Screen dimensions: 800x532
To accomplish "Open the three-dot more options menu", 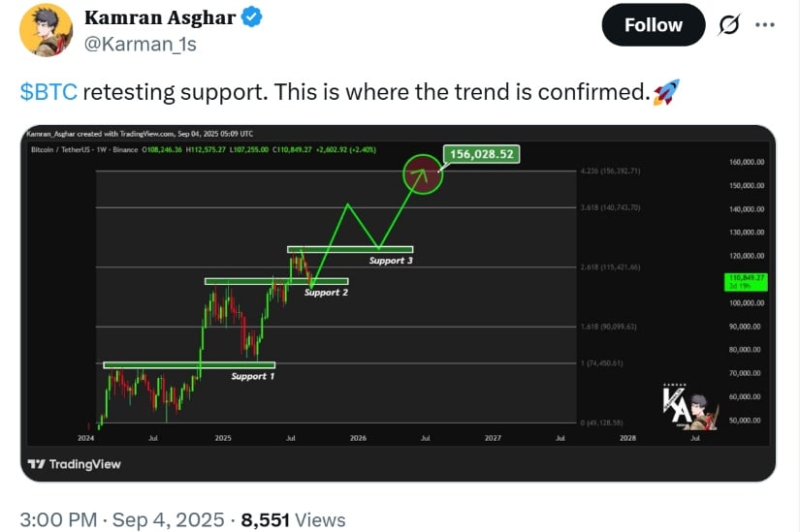I will [x=765, y=24].
